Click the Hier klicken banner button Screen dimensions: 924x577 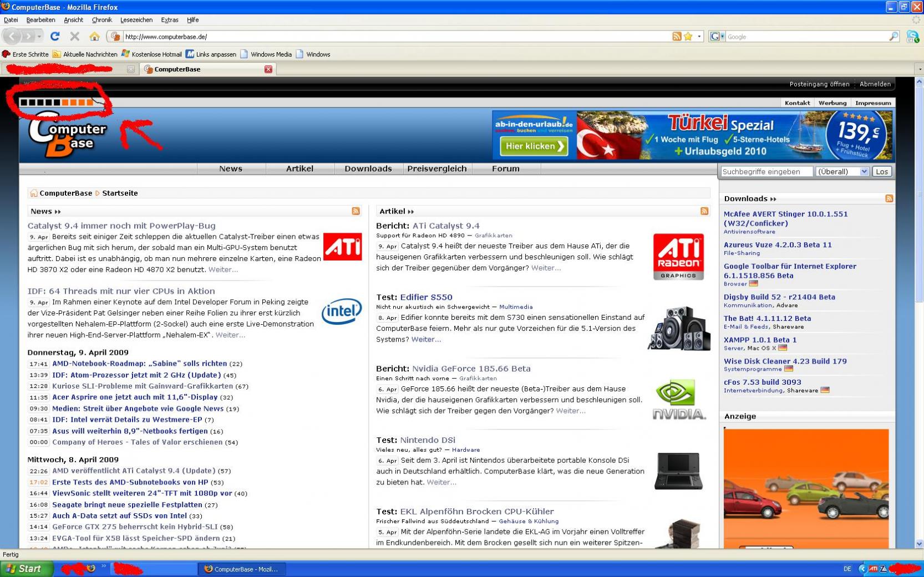[x=534, y=146]
